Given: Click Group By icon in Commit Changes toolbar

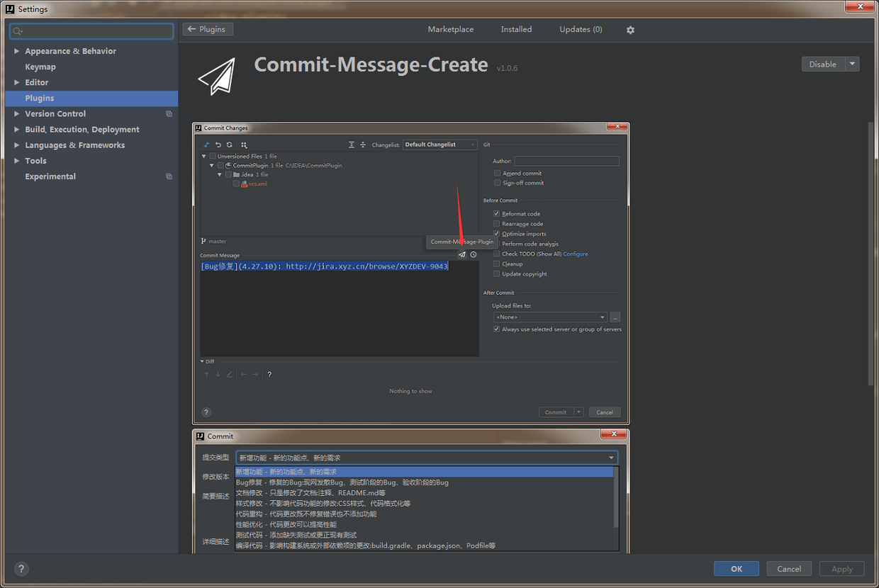Looking at the screenshot, I should pos(244,145).
